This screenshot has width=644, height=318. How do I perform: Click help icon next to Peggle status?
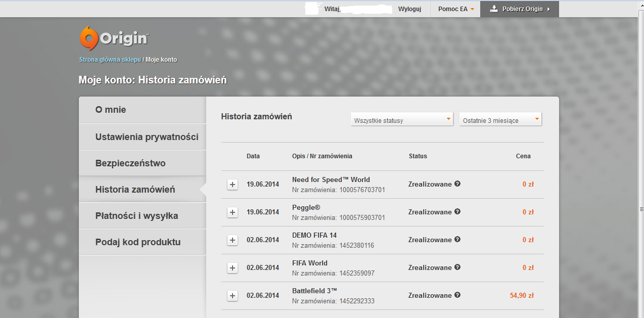click(x=457, y=212)
